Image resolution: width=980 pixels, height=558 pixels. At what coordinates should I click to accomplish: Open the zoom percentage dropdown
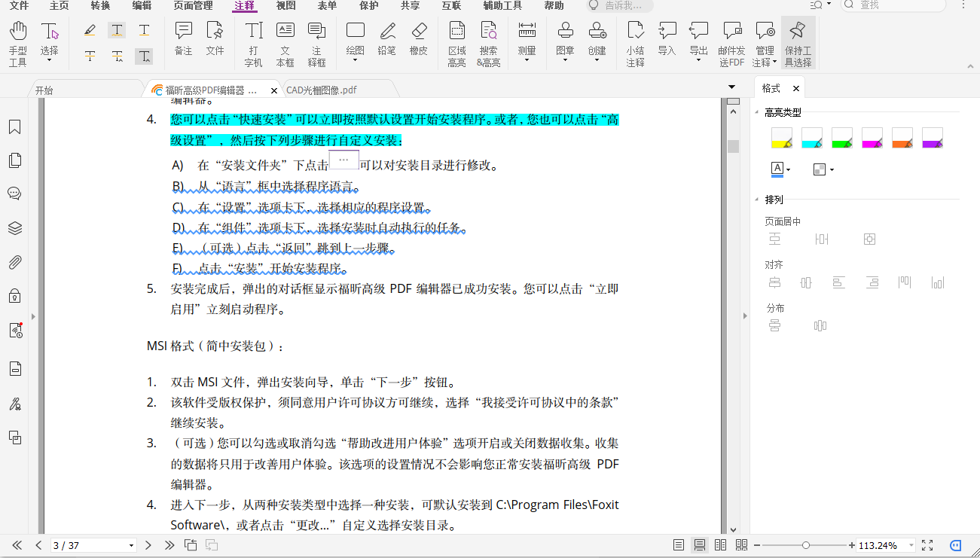(911, 545)
